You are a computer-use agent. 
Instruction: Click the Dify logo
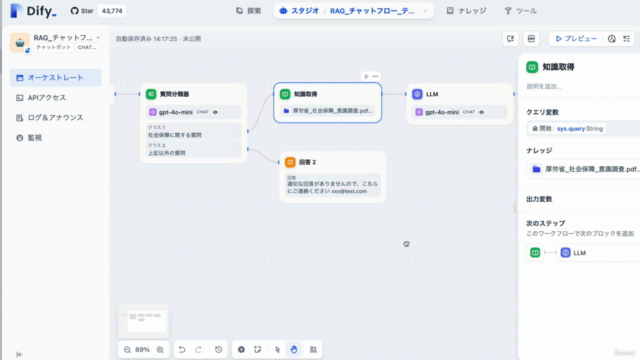tap(33, 11)
